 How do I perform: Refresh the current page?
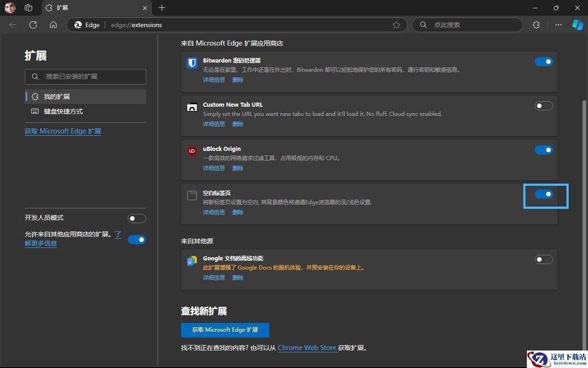(33, 25)
